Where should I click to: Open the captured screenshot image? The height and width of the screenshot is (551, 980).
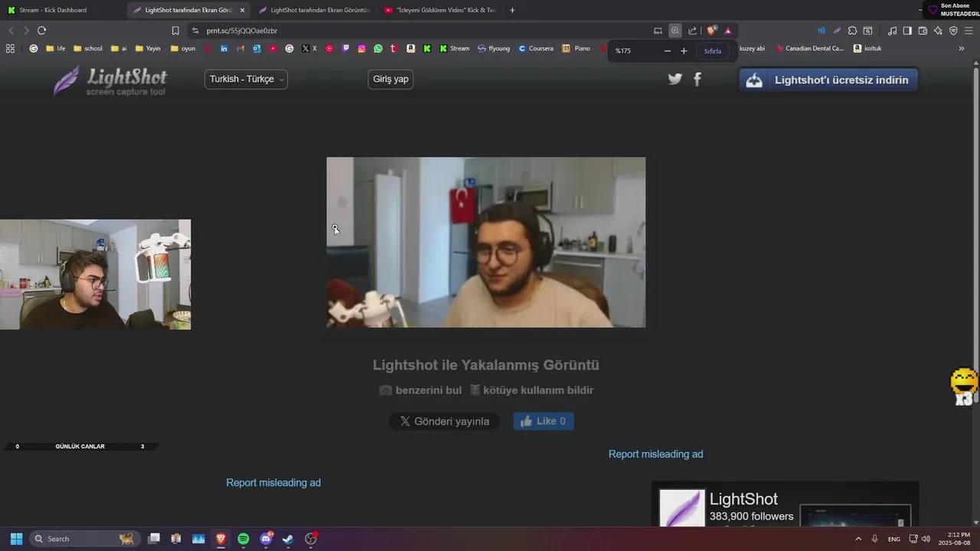coord(486,243)
